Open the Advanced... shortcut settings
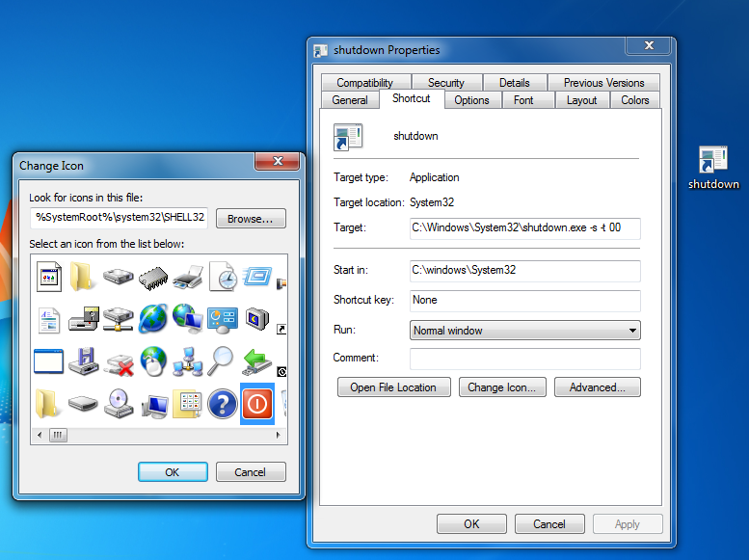The image size is (749, 560). pos(597,387)
